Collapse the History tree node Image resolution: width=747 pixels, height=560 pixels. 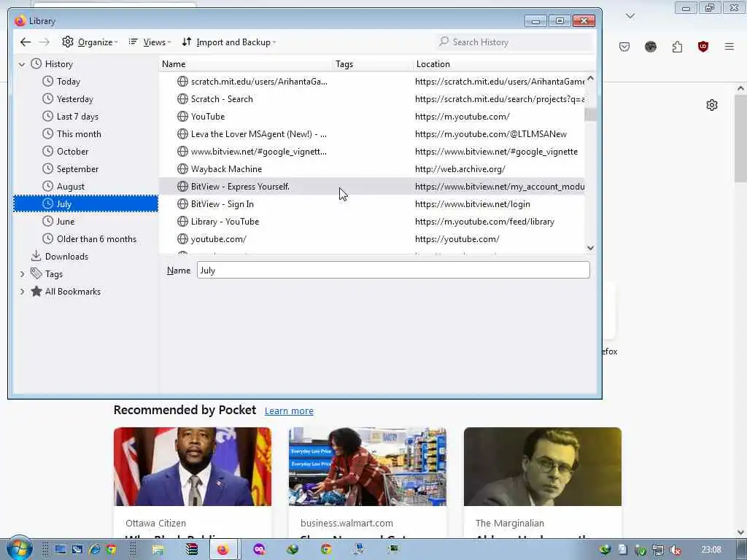click(21, 64)
